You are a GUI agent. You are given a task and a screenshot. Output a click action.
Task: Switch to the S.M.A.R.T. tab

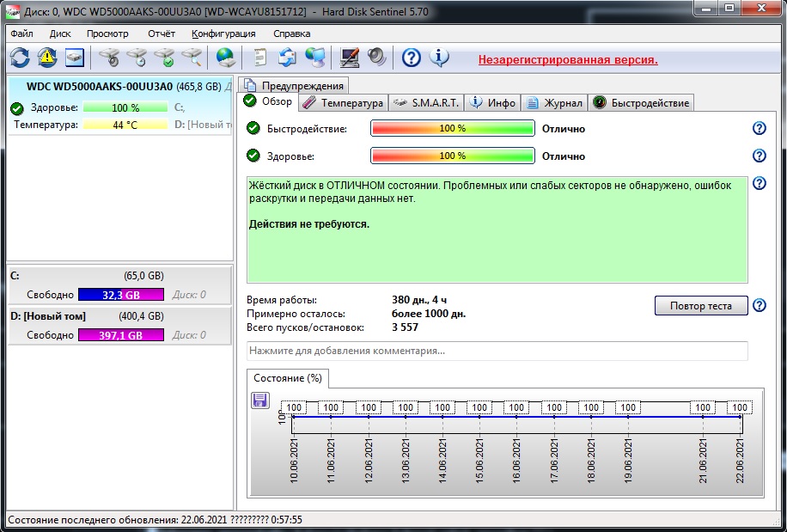pyautogui.click(x=427, y=103)
